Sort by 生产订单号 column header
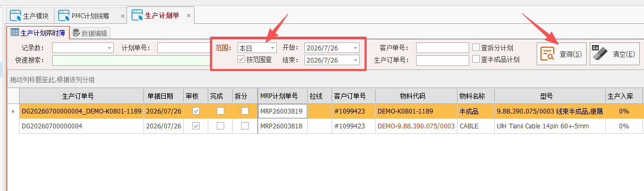 click(82, 96)
